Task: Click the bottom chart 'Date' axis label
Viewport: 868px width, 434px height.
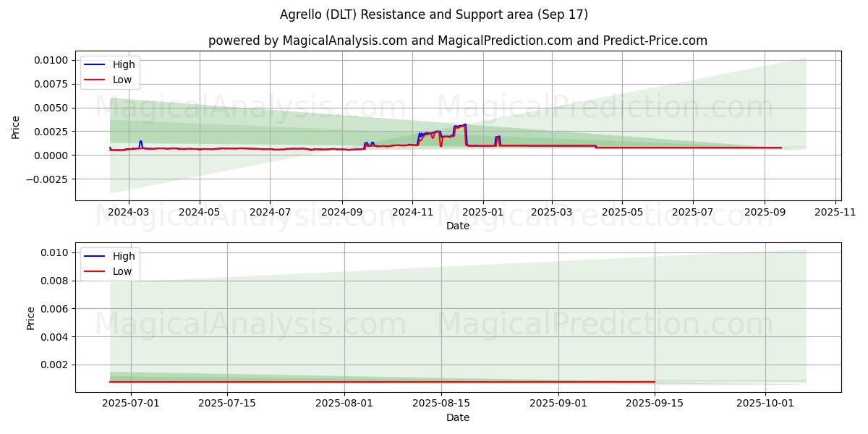Action: point(458,417)
